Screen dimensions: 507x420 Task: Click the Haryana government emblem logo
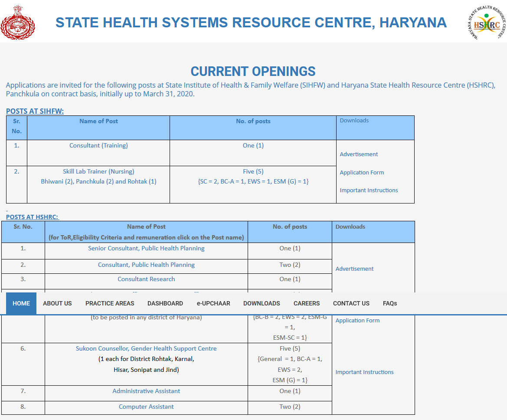point(18,23)
